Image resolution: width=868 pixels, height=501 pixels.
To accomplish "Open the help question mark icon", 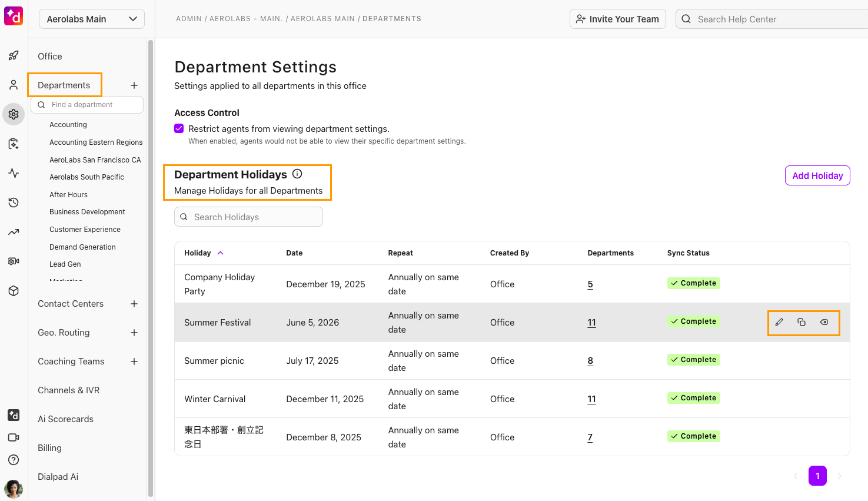I will (x=14, y=460).
